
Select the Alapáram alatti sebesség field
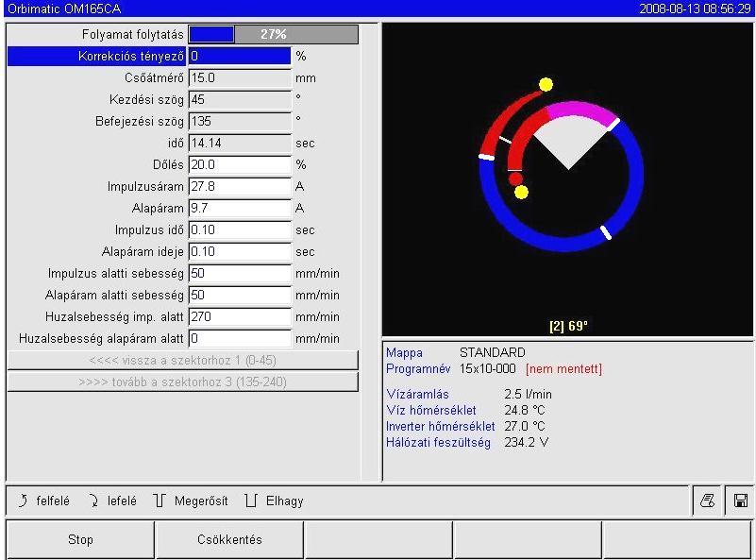pyautogui.click(x=240, y=295)
